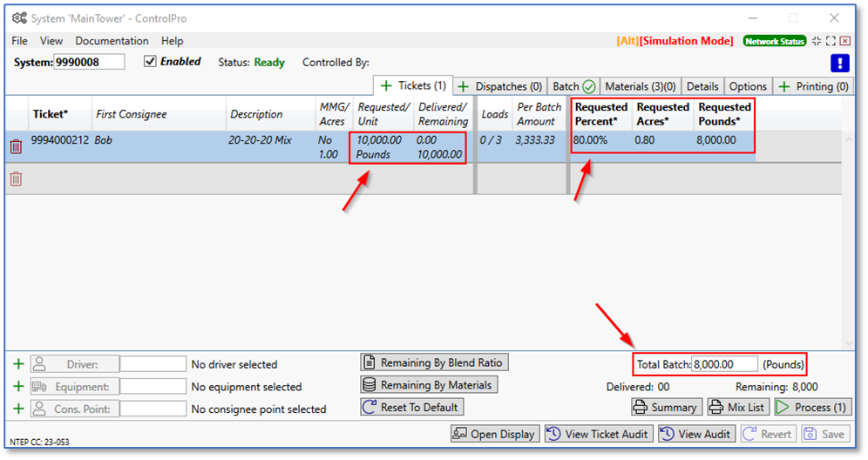
Task: Open the View menu
Action: click(51, 41)
